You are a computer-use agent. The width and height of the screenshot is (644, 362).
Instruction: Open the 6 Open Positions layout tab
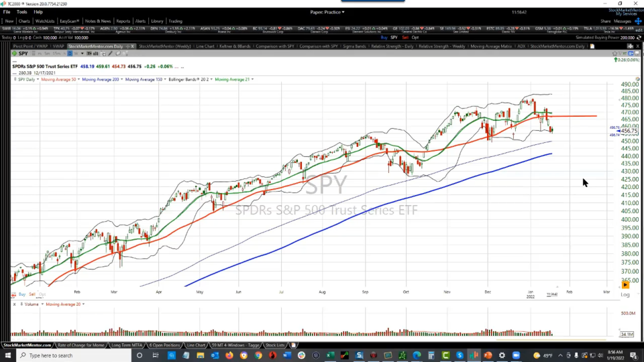164,345
